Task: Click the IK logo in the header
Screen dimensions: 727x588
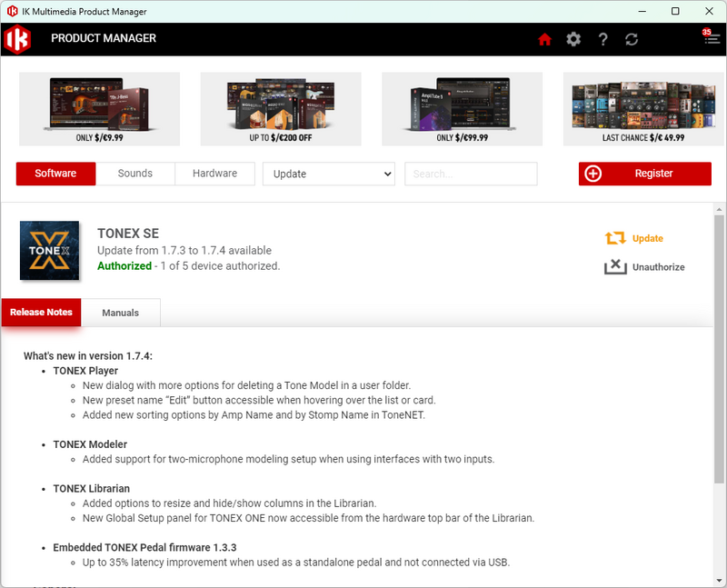Action: pos(17,39)
